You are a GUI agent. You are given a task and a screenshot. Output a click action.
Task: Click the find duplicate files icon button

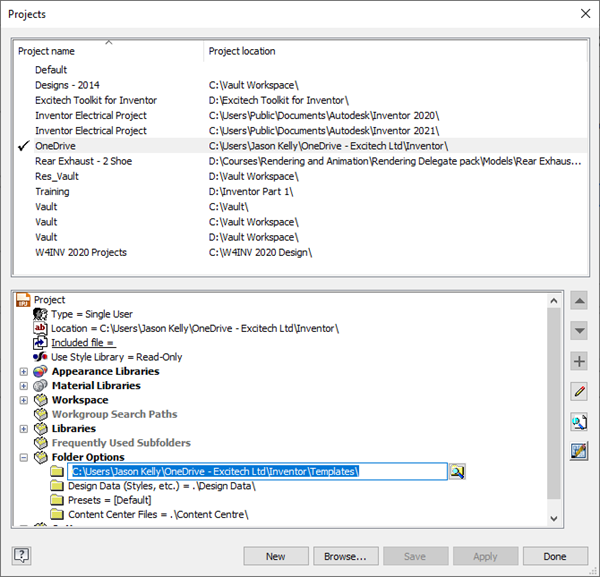click(579, 422)
